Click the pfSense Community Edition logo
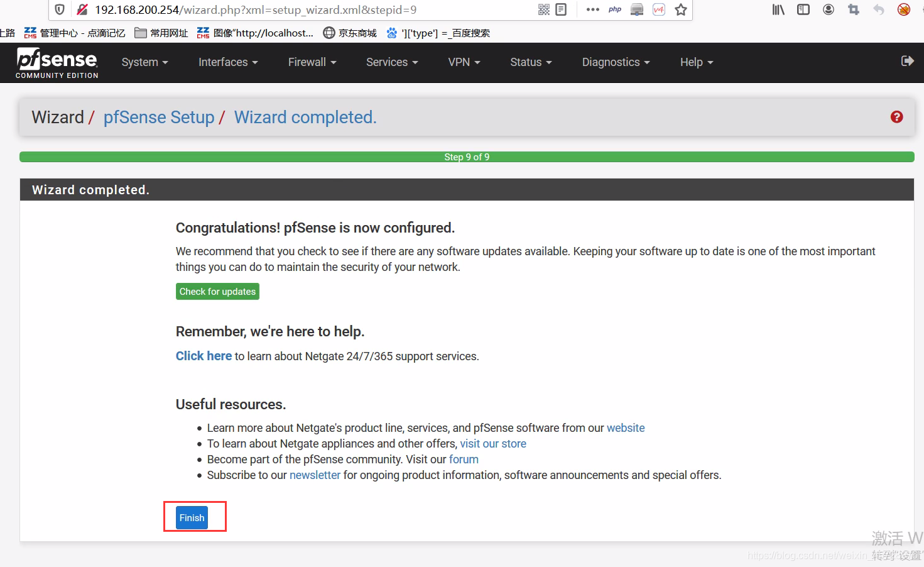 (57, 63)
